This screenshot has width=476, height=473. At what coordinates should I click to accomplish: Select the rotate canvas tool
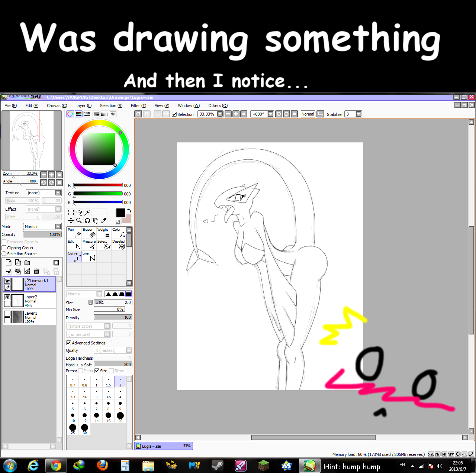87,221
